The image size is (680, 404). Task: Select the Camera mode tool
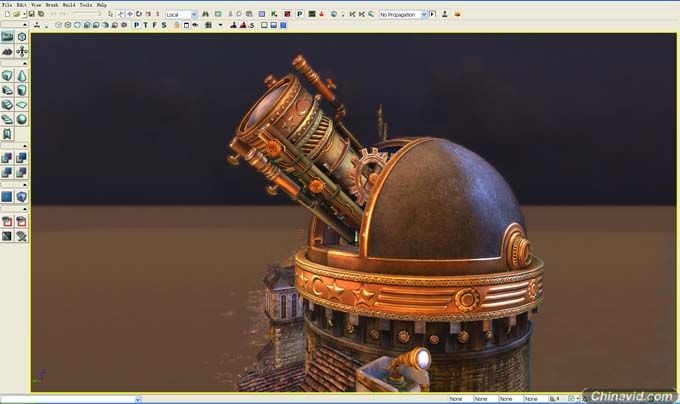8,37
